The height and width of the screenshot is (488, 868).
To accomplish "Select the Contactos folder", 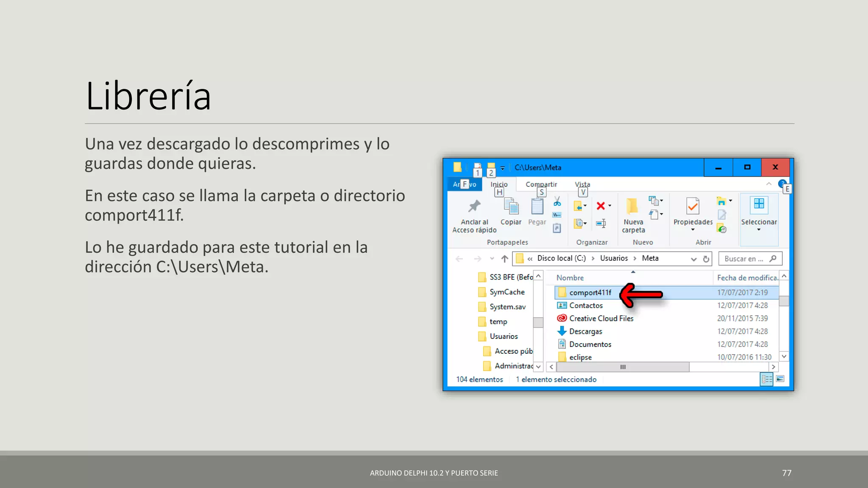I will click(x=666, y=305).
